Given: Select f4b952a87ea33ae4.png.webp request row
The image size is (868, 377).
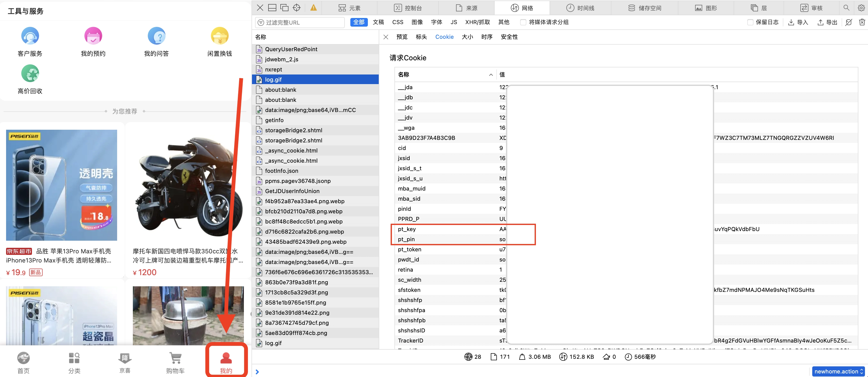Looking at the screenshot, I should [315, 201].
